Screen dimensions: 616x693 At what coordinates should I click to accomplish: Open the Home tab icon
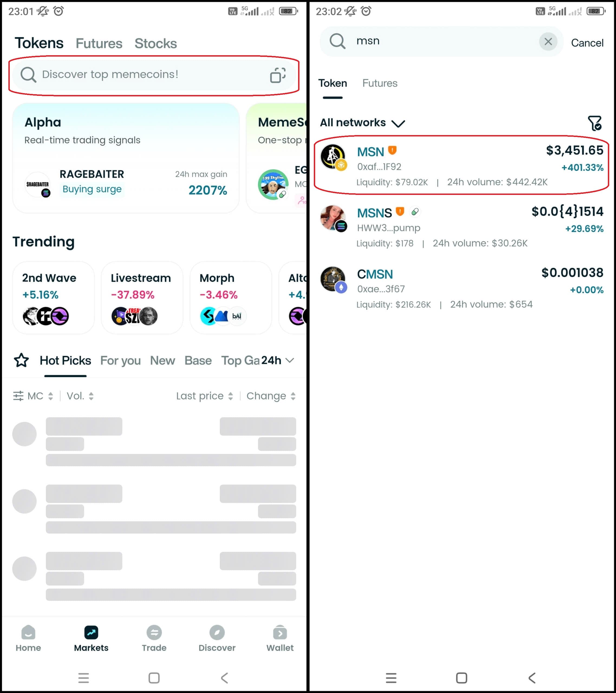click(28, 632)
